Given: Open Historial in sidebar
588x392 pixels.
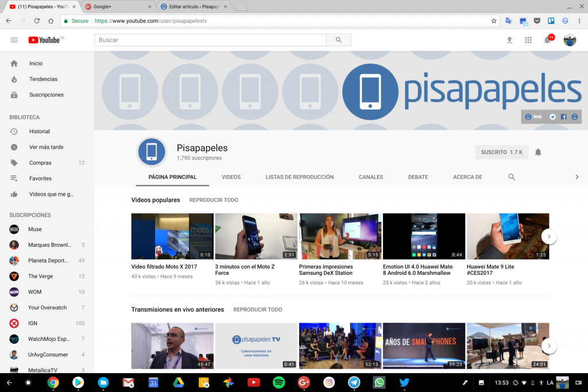Looking at the screenshot, I should coord(47,131).
